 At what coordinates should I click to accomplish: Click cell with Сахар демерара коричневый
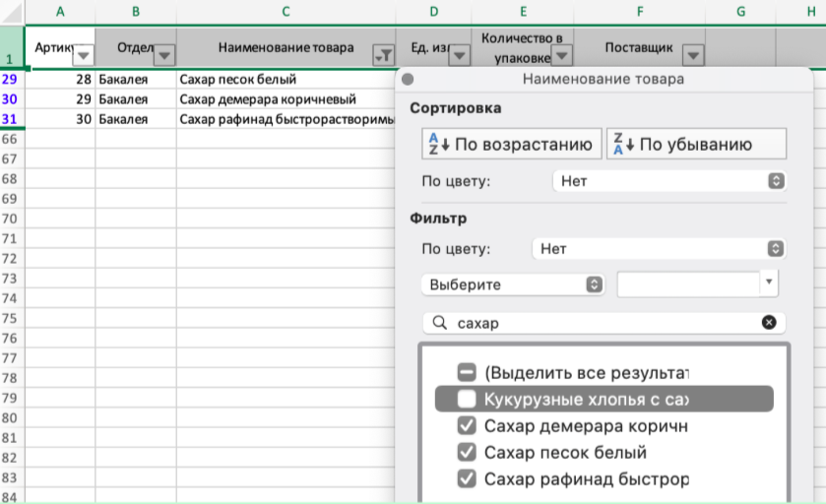tap(286, 99)
